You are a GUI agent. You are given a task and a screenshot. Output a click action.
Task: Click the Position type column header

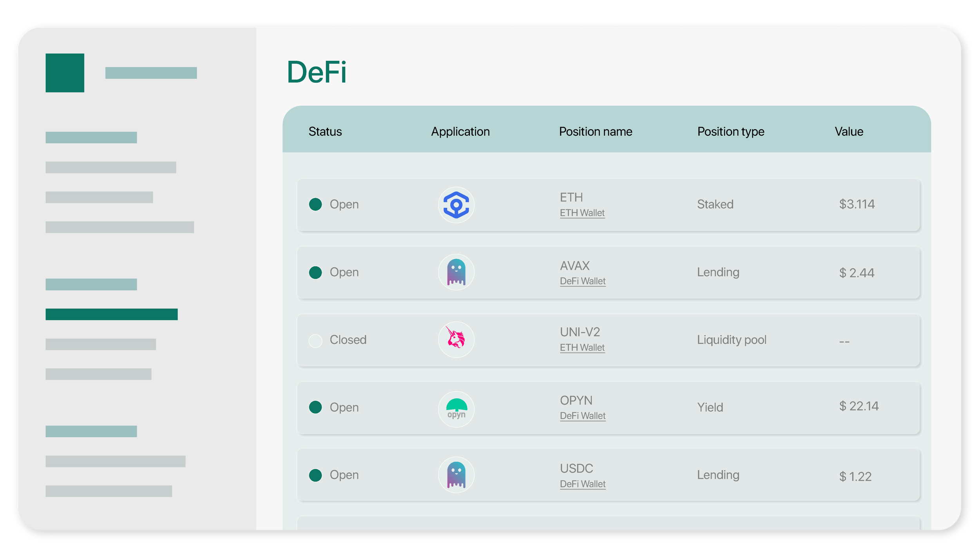coord(731,132)
